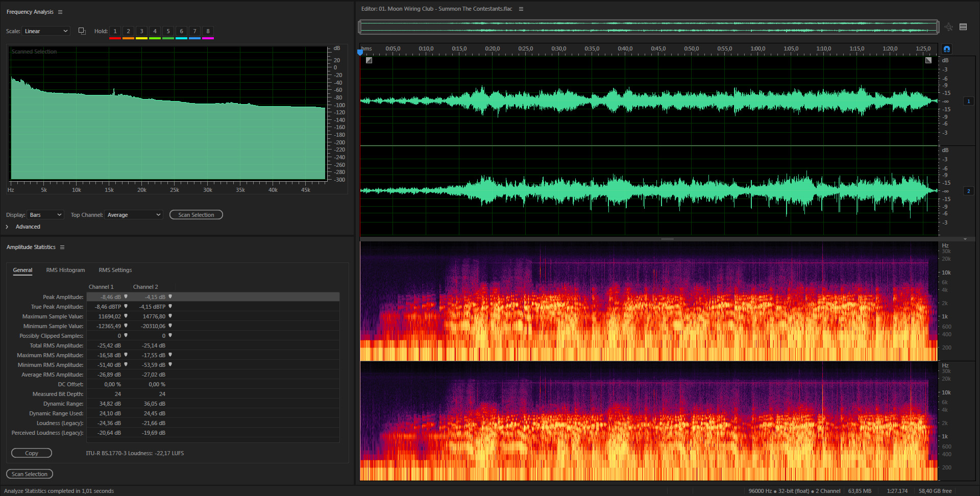Jump to Channel 1 Peak Amplitude marker

pyautogui.click(x=126, y=296)
